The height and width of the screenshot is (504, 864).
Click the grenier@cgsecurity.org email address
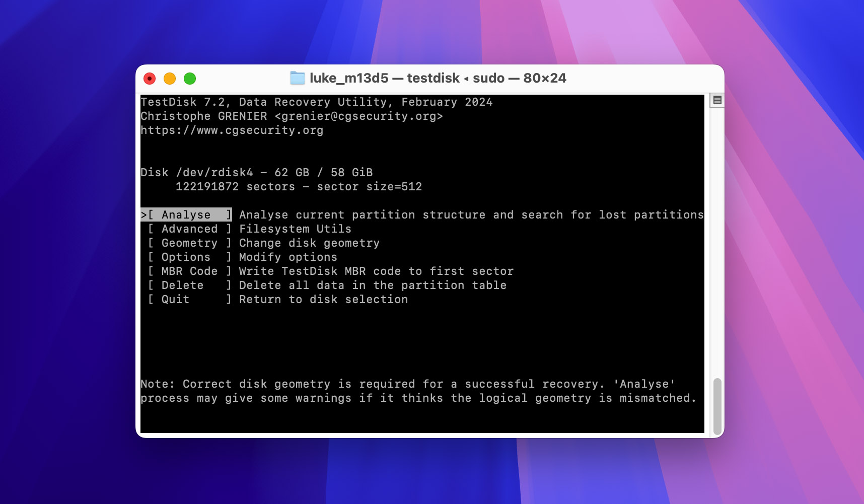359,116
